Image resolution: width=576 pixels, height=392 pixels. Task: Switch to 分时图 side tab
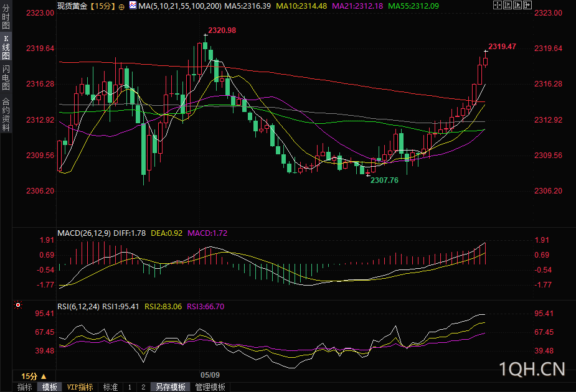6,16
